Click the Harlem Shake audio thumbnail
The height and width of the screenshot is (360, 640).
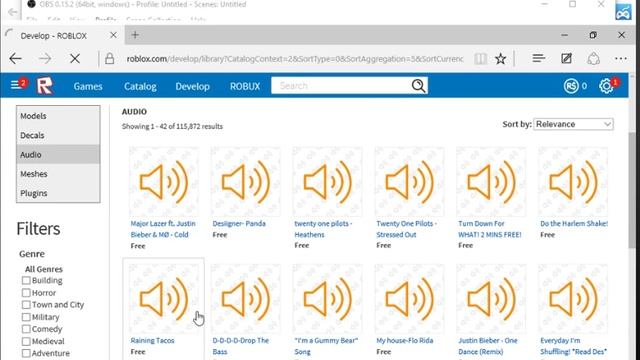(x=573, y=182)
